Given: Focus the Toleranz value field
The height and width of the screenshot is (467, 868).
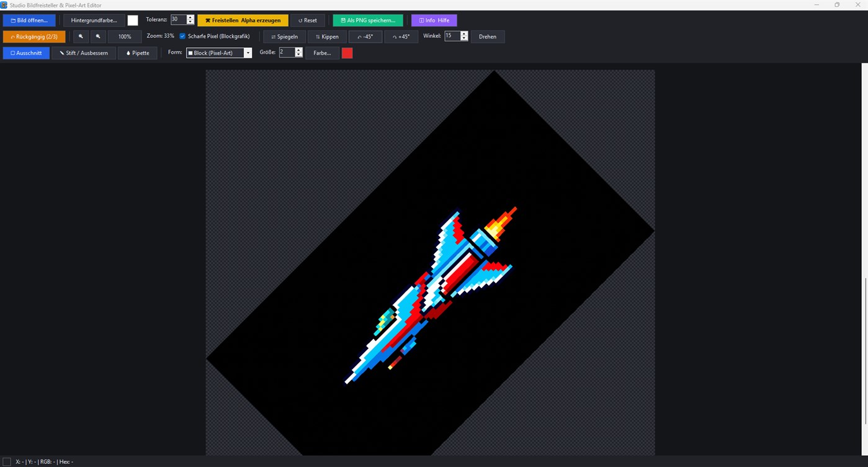Looking at the screenshot, I should point(179,20).
